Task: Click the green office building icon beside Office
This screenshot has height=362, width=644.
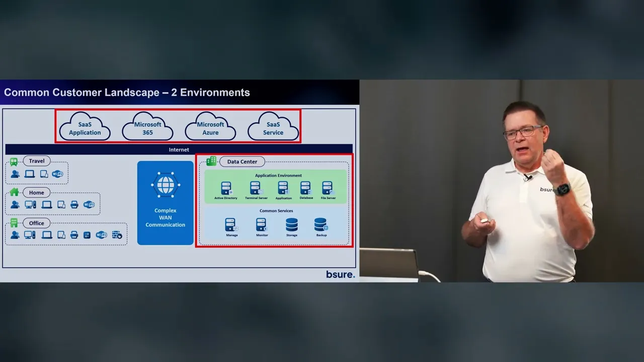Action: 14,223
